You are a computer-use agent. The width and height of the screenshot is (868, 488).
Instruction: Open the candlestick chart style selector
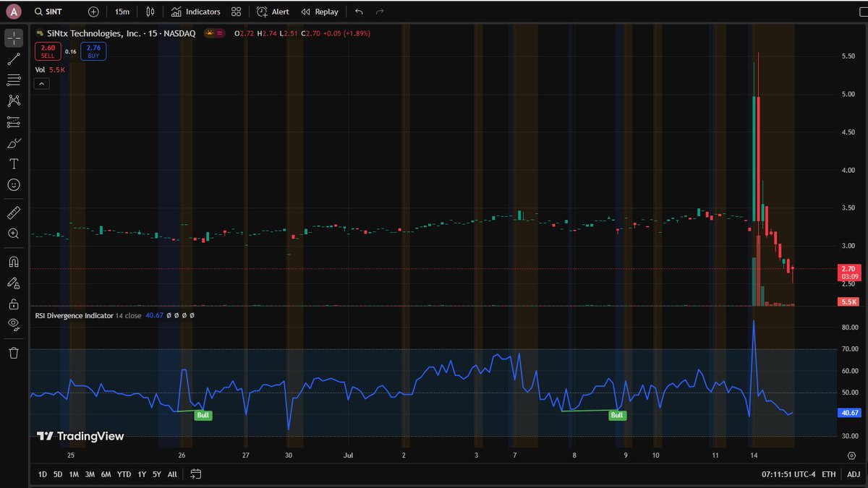[150, 12]
